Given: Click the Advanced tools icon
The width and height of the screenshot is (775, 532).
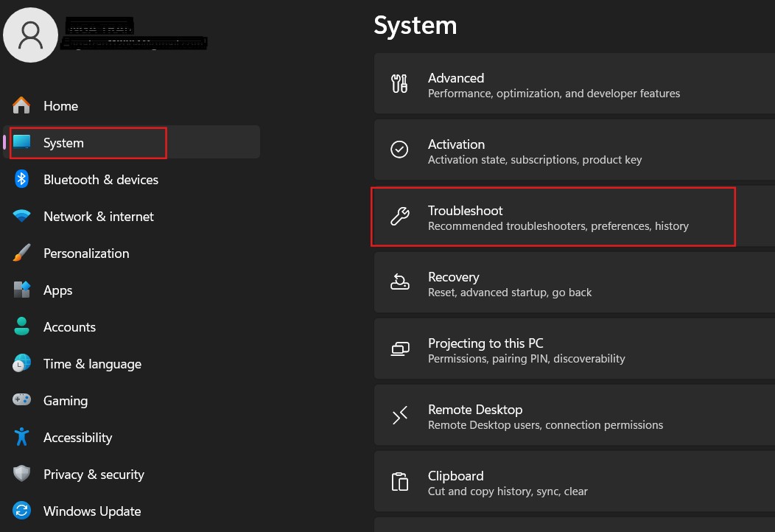Looking at the screenshot, I should [399, 83].
